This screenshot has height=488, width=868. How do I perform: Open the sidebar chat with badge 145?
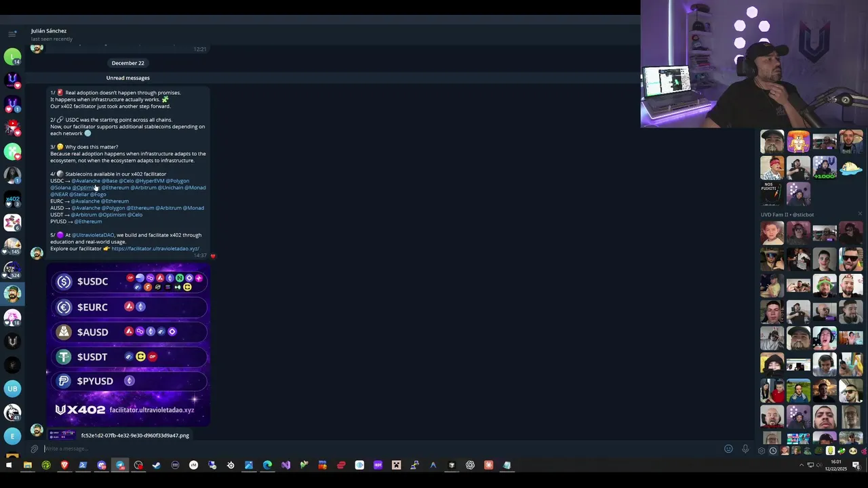click(12, 247)
